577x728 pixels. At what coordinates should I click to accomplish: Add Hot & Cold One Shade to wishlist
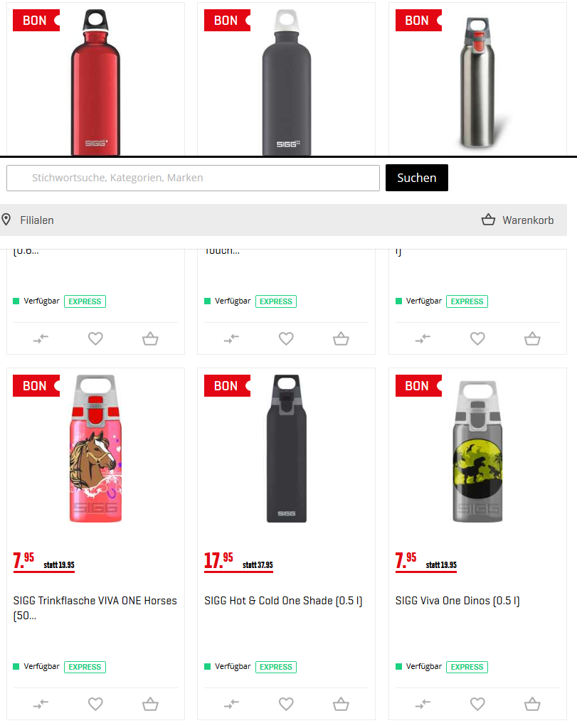coord(286,704)
